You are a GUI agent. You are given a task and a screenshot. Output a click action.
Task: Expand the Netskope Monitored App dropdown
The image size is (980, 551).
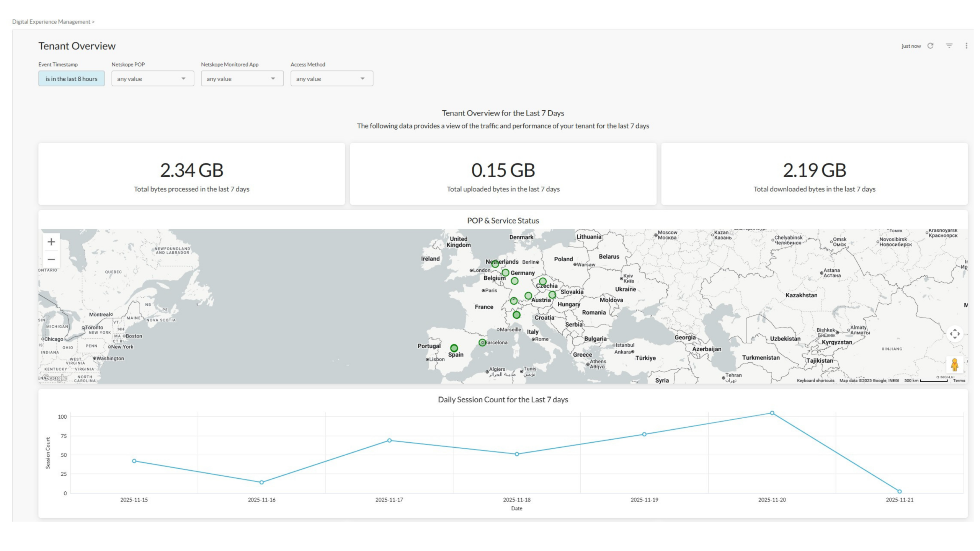click(242, 78)
